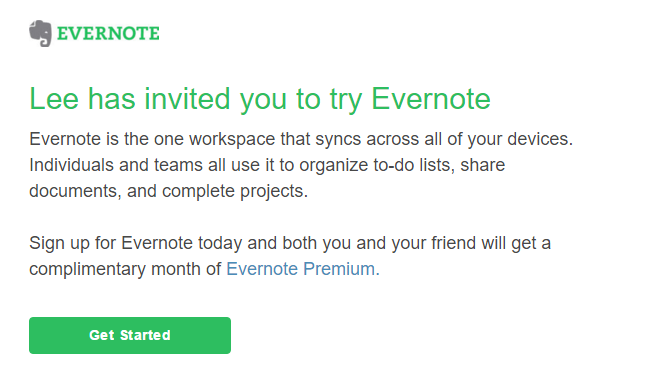Click the "documents, and complete projects." line
661x380 pixels.
click(x=169, y=191)
